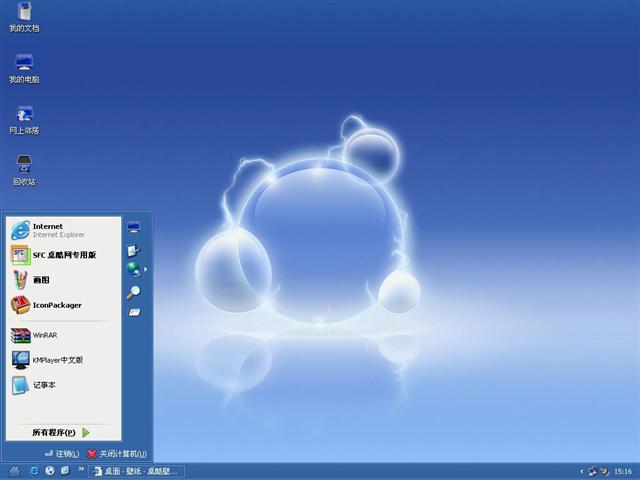This screenshot has width=640, height=480.
Task: Open 画图 paint program entry
Action: pos(63,280)
